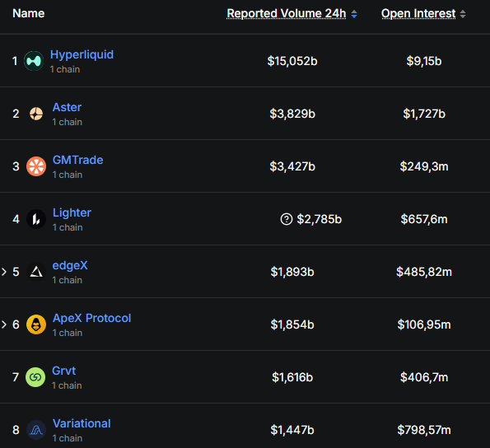Select Variational volume $1,447b

[292, 430]
